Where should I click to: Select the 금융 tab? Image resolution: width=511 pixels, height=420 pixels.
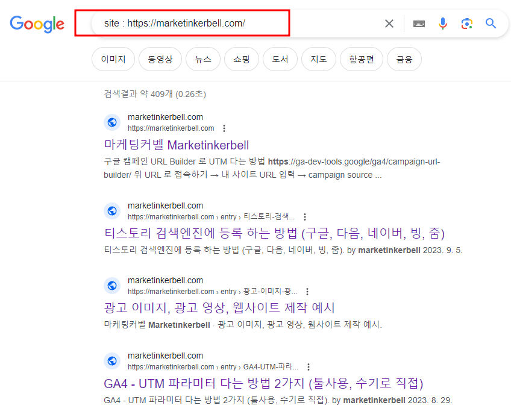(x=404, y=58)
